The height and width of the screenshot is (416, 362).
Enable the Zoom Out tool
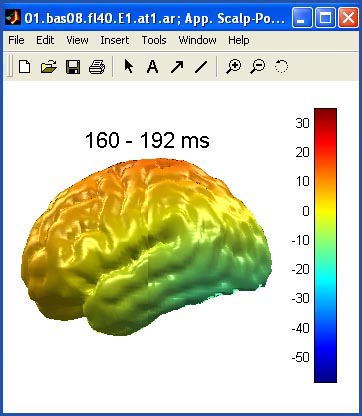coord(258,66)
